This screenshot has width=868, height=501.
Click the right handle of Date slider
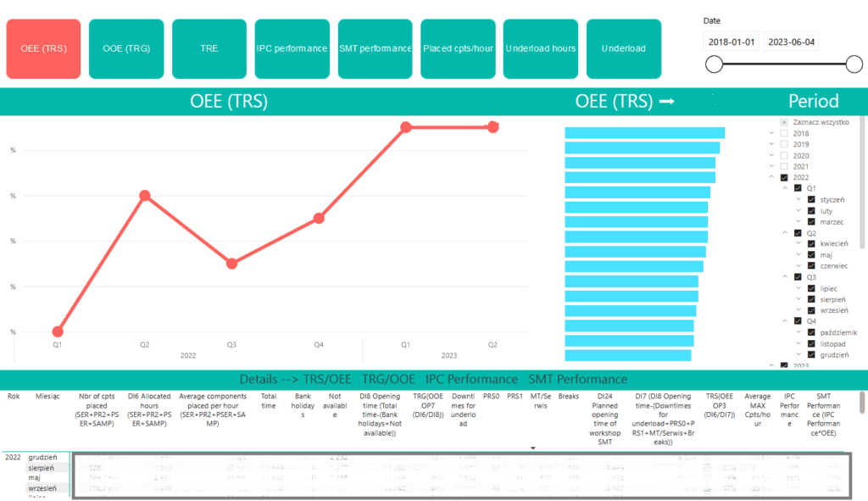[854, 64]
